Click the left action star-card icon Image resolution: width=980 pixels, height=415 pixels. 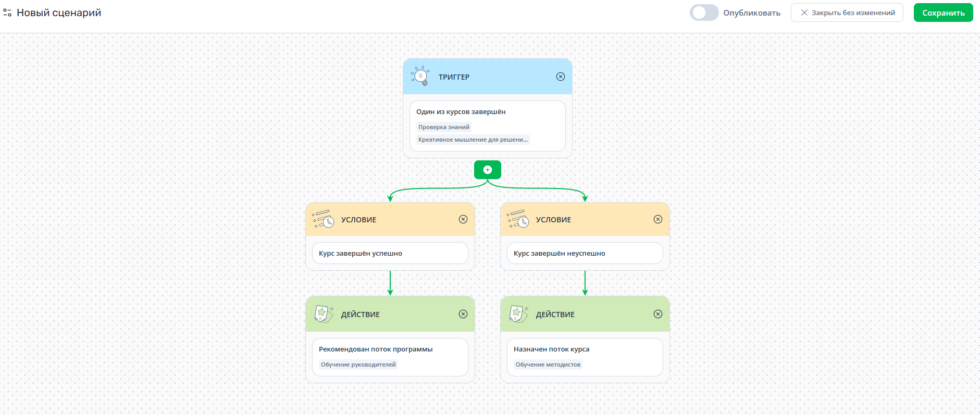(x=324, y=314)
